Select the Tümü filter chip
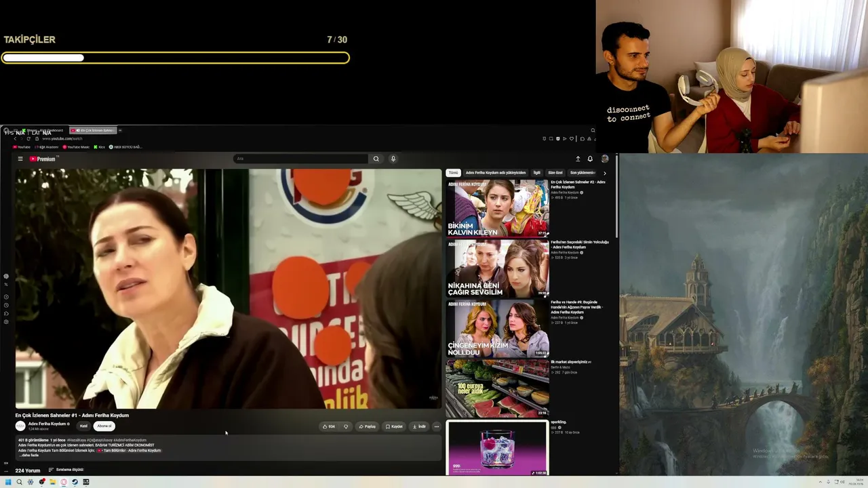868x488 pixels. 453,173
